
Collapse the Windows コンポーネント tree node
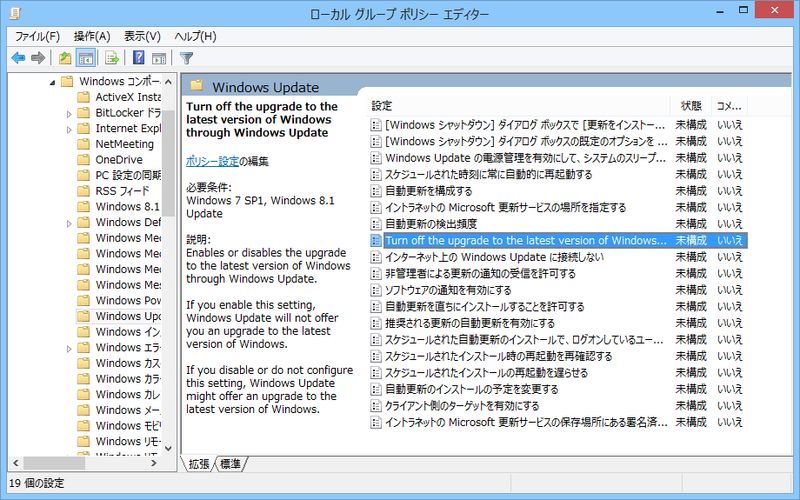pyautogui.click(x=52, y=82)
